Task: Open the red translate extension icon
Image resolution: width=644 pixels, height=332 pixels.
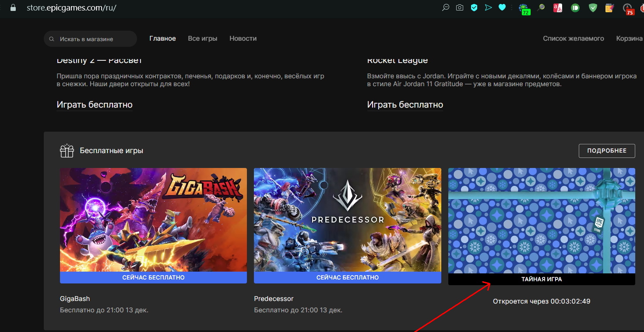Action: (557, 7)
